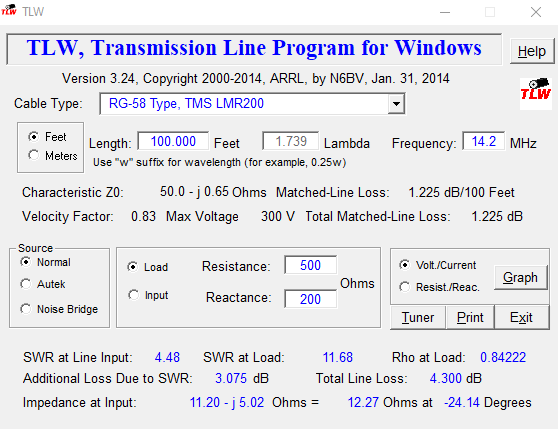Close the TLW window

(536, 12)
